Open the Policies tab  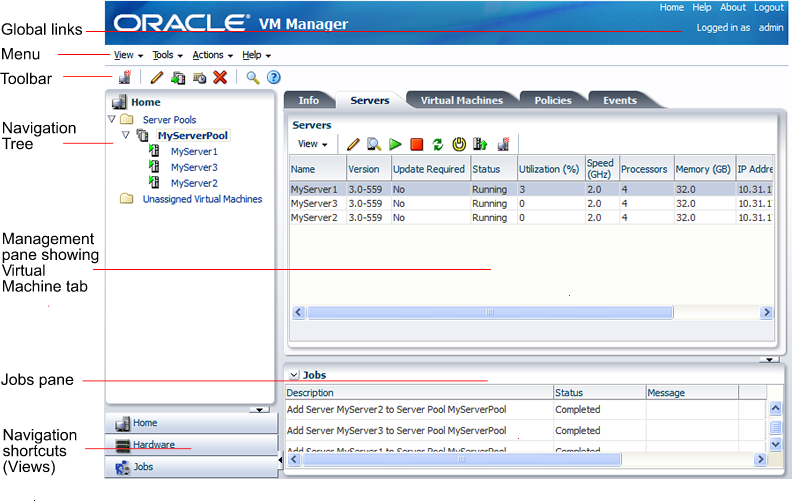click(553, 101)
